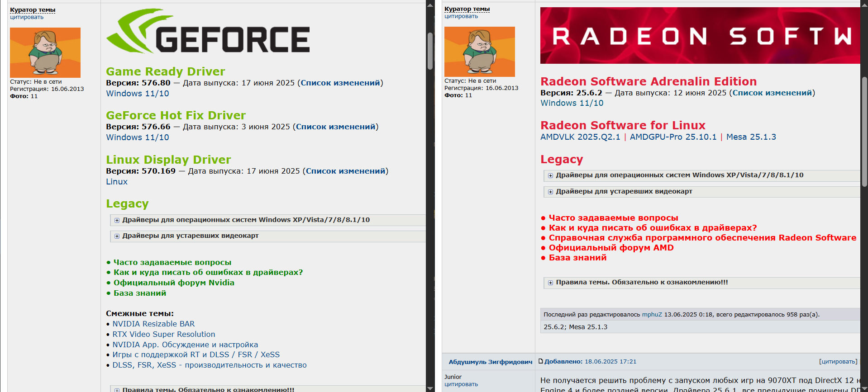Open mphuZ profile link in the edit note
This screenshot has width=868, height=392.
(652, 315)
